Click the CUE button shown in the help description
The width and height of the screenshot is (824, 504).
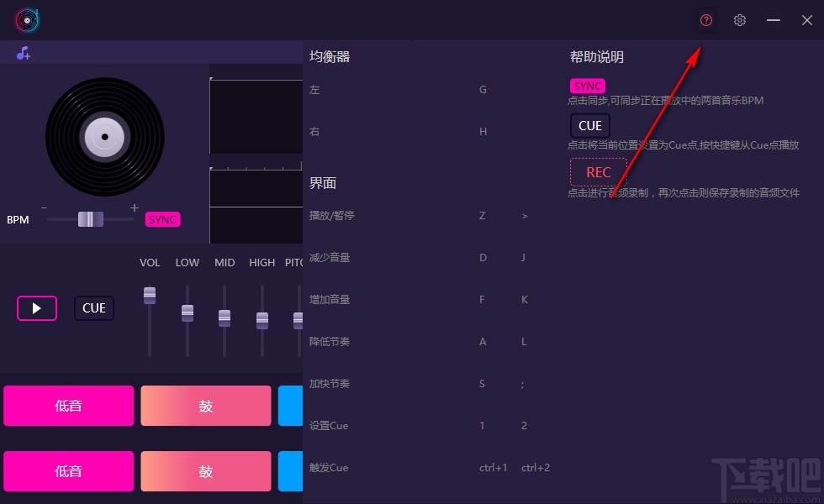pyautogui.click(x=589, y=125)
